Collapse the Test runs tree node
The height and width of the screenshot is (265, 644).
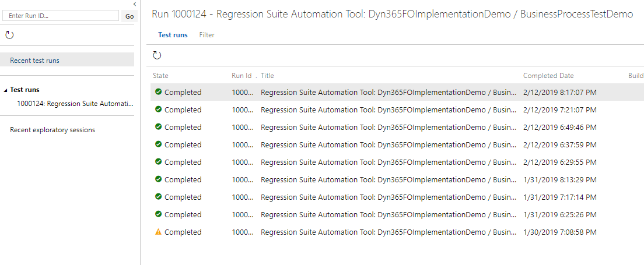pos(6,90)
